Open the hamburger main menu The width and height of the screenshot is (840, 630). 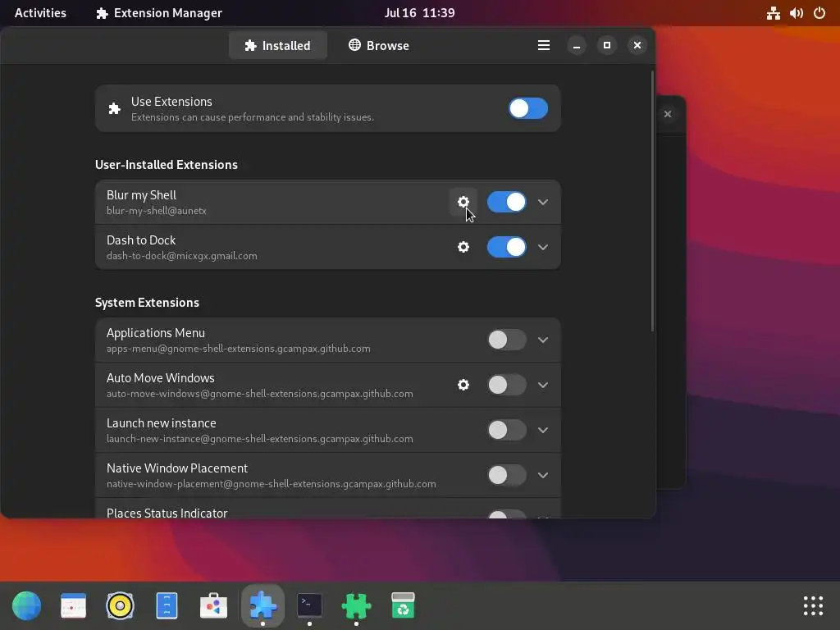(x=544, y=46)
